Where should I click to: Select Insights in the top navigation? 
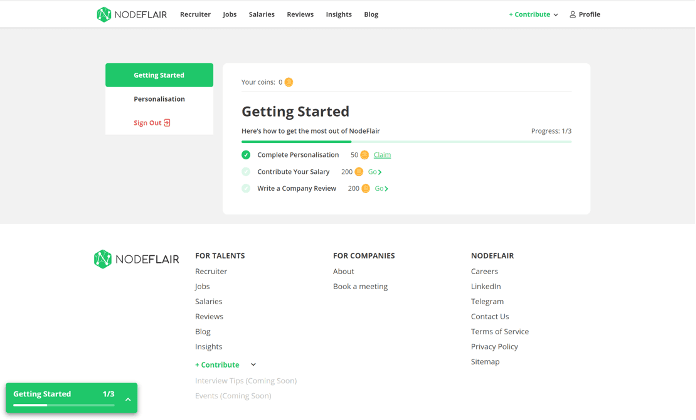[x=339, y=15]
